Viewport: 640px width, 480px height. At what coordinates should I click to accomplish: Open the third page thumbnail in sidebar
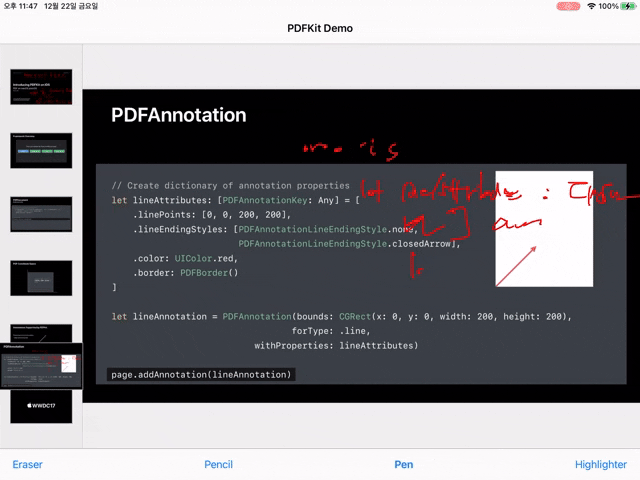(41, 214)
